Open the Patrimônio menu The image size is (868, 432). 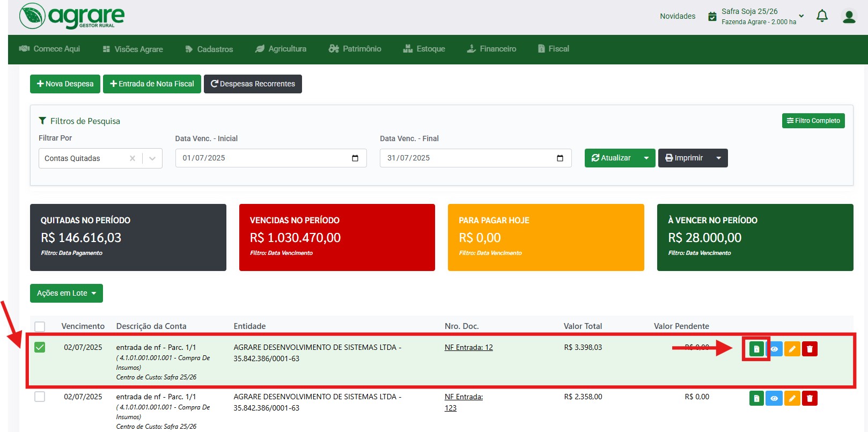355,49
